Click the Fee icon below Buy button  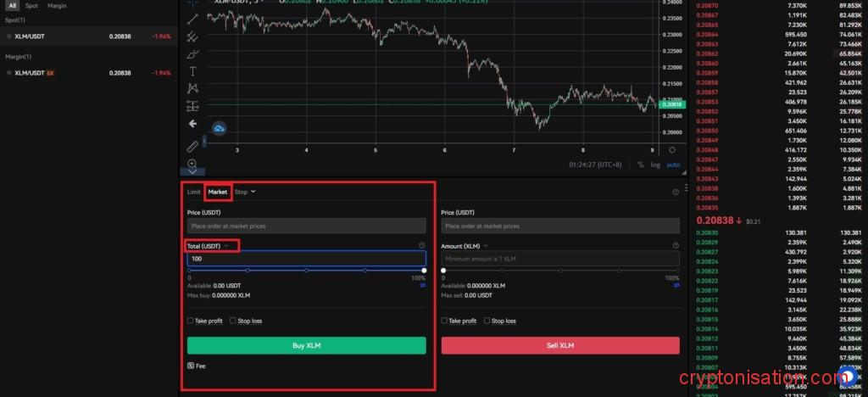point(191,366)
